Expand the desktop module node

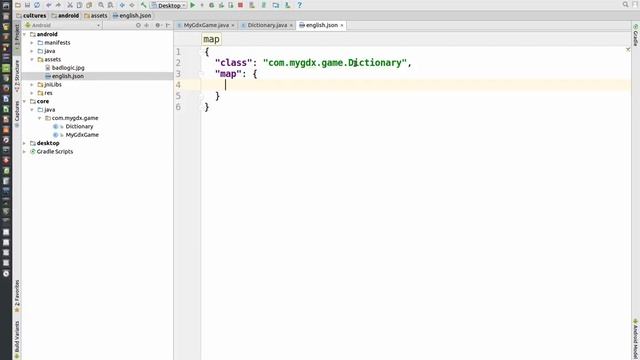pyautogui.click(x=25, y=143)
